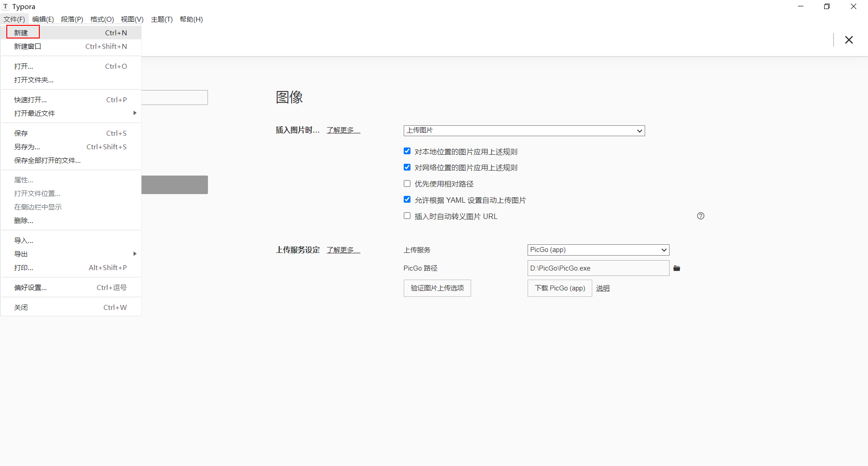
Task: Uncheck 对网络位置的图片应用上述规则
Action: point(407,167)
